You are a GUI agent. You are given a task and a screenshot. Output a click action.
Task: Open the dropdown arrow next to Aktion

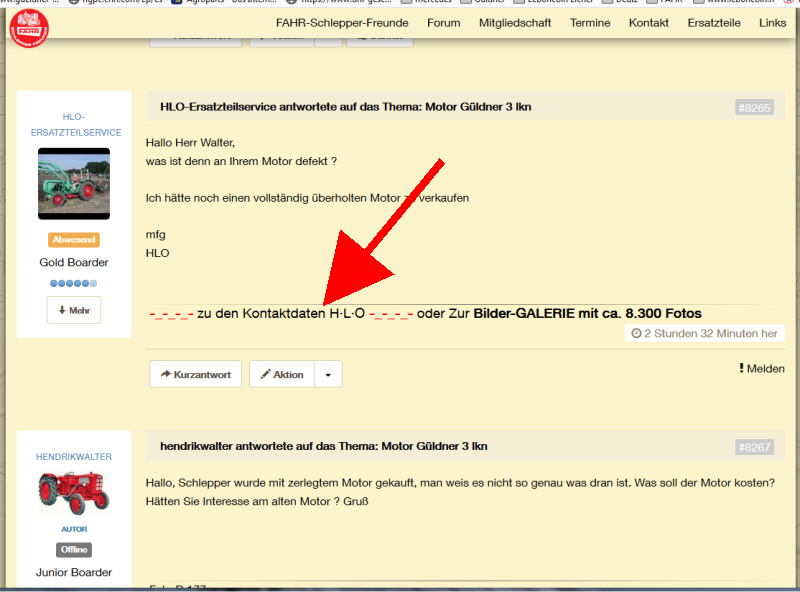[328, 375]
